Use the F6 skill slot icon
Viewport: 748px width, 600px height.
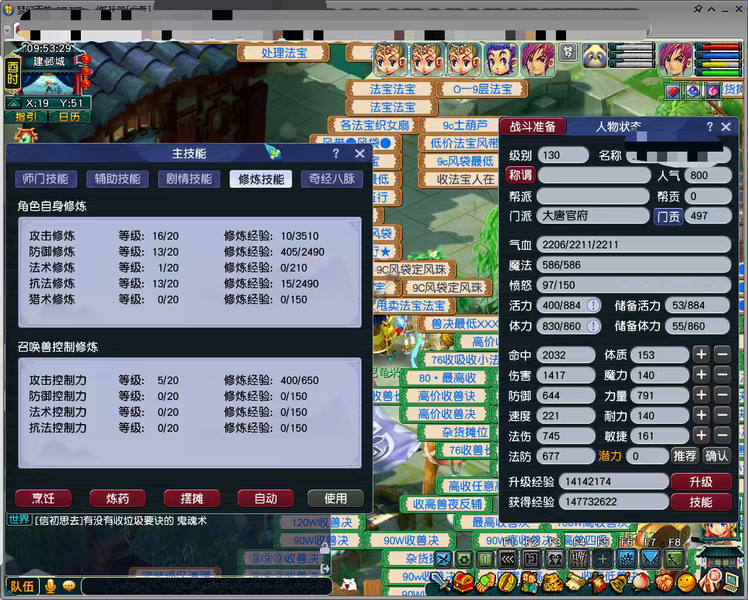click(627, 559)
